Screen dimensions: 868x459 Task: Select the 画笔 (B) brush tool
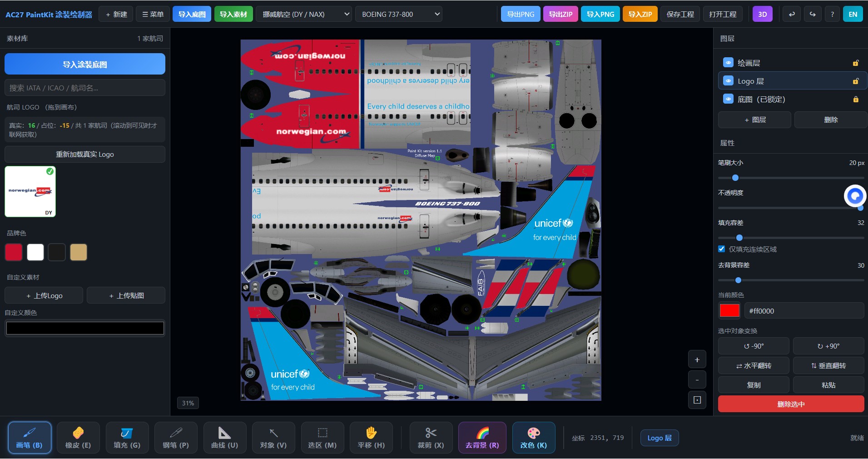30,438
